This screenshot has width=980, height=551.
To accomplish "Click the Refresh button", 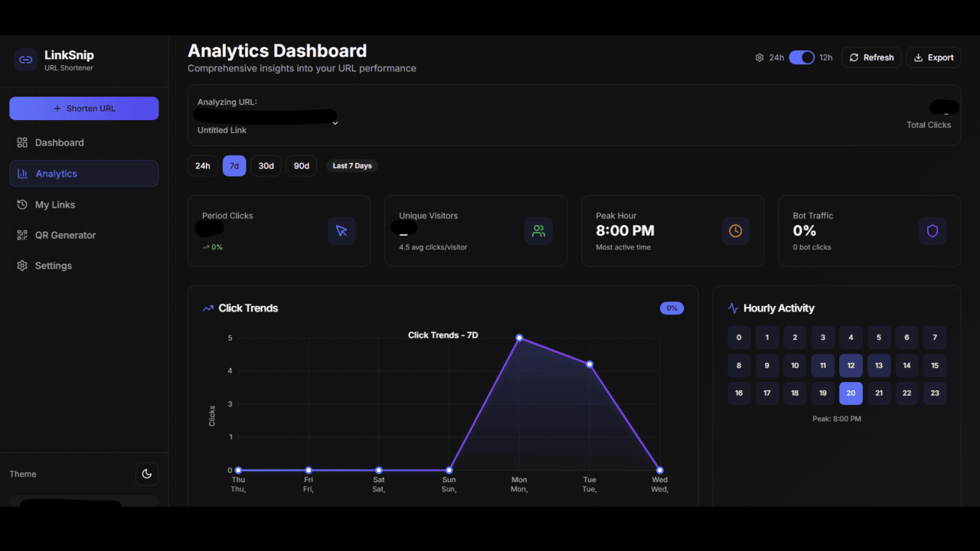I will (871, 57).
